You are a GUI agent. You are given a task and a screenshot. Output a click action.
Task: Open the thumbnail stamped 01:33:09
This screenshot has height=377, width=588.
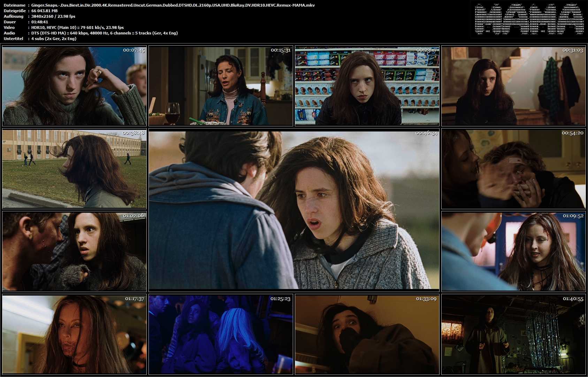click(367, 335)
